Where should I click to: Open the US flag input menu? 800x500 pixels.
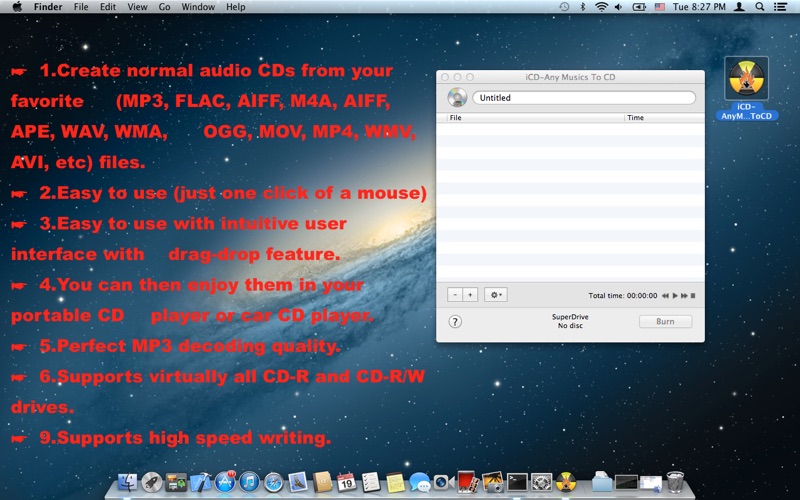[x=660, y=7]
